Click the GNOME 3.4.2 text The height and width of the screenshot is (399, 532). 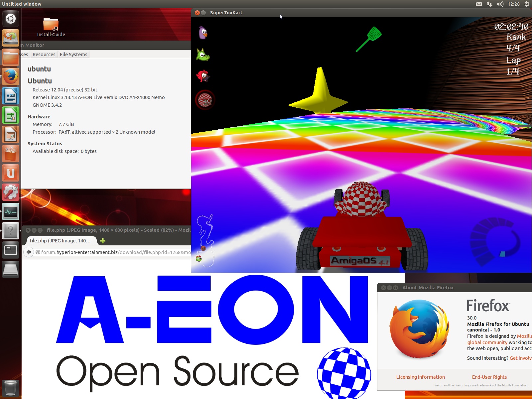47,105
